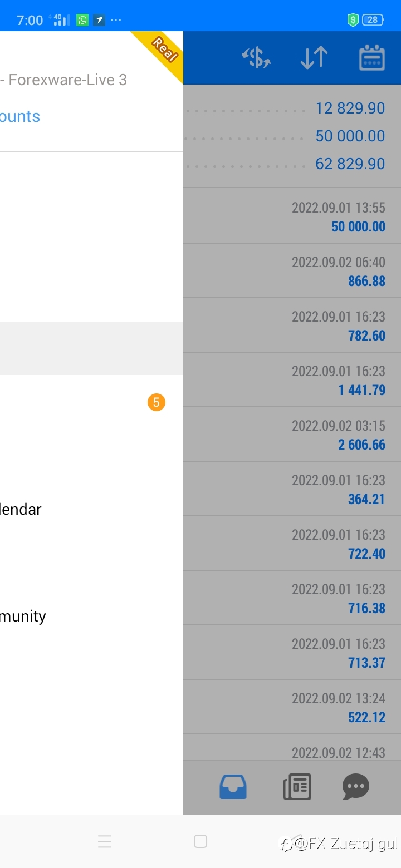The width and height of the screenshot is (401, 868).
Task: Select the highlighted gray side menu row
Action: click(91, 348)
